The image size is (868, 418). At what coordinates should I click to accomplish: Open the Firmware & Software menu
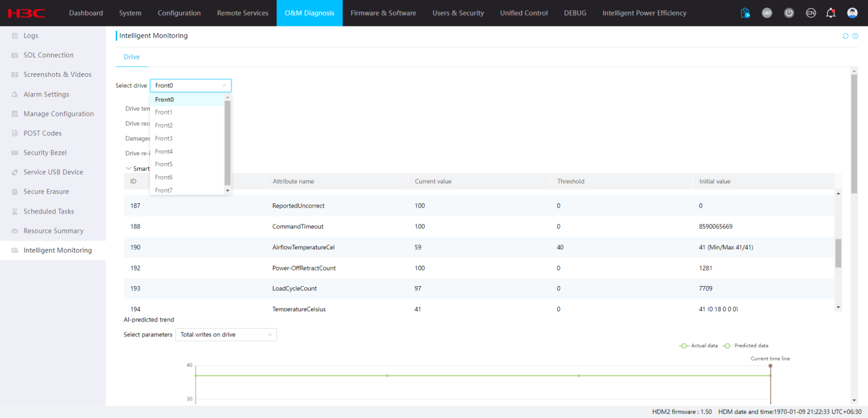[x=383, y=13]
